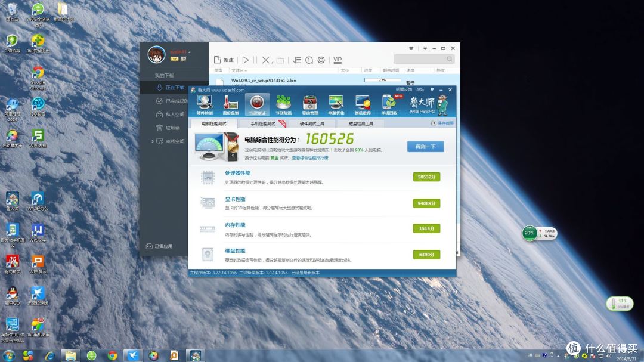644x362 pixels.
Task: Open 节能降温 energy saving icon
Action: [x=283, y=105]
